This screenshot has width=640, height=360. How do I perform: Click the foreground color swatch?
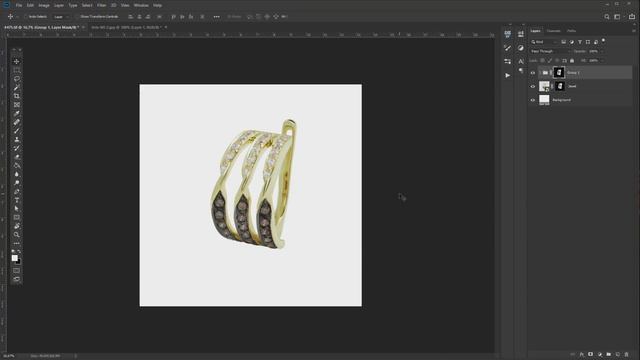14,258
